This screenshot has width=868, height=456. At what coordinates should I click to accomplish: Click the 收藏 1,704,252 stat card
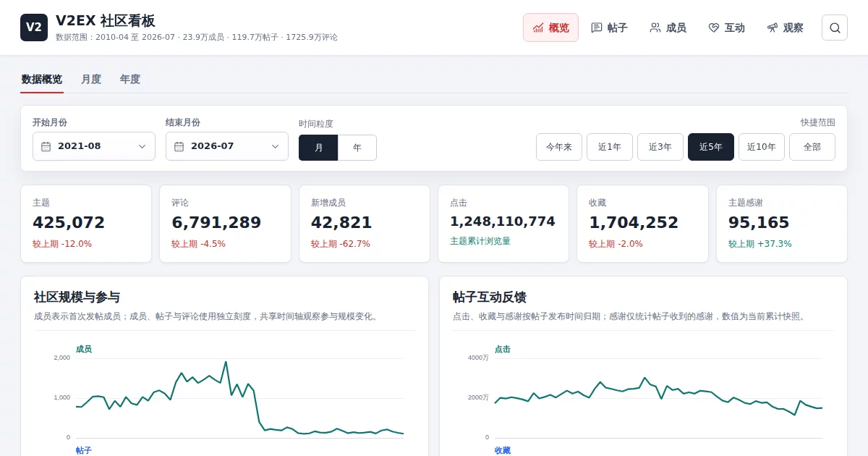(642, 224)
